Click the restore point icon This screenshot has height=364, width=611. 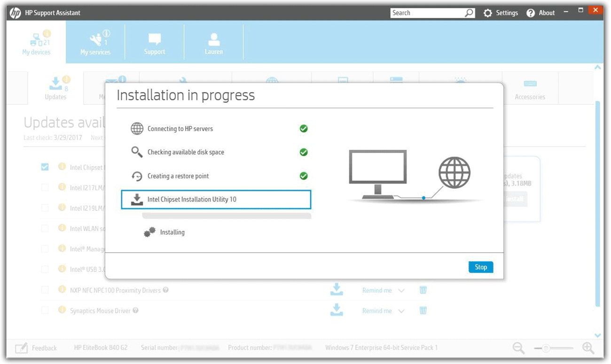tap(137, 176)
